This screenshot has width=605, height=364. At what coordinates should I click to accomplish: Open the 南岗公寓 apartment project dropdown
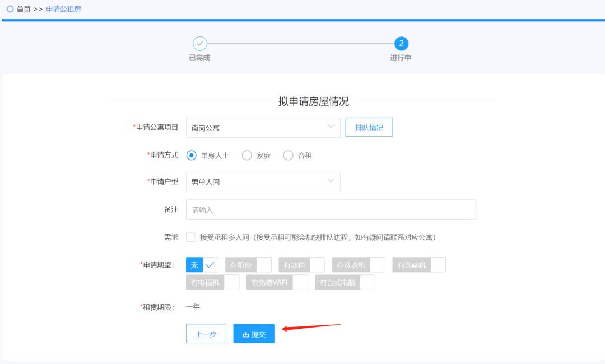click(x=263, y=127)
